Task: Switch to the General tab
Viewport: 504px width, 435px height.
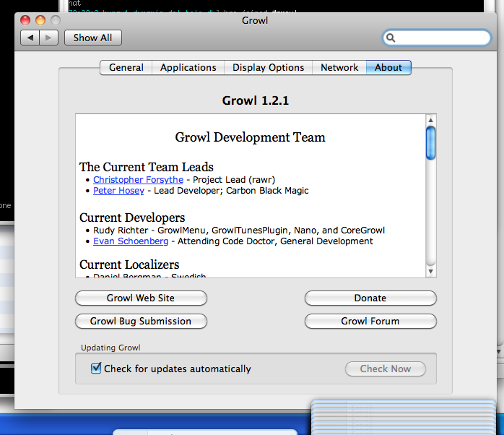Action: tap(126, 67)
